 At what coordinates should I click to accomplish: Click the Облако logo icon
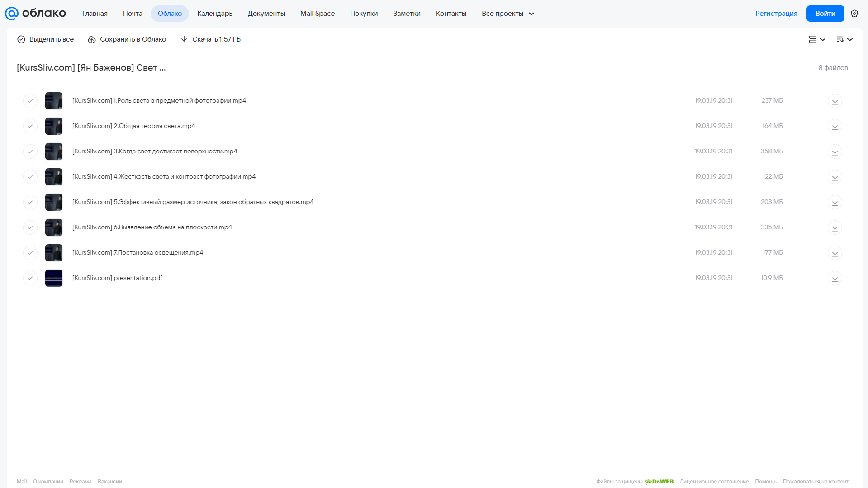click(12, 14)
